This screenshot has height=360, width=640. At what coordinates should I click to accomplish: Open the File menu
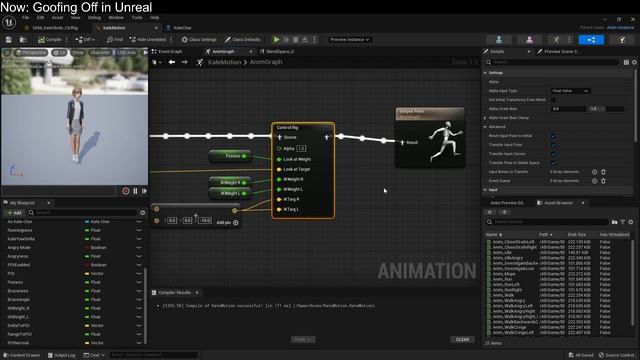[x=25, y=18]
